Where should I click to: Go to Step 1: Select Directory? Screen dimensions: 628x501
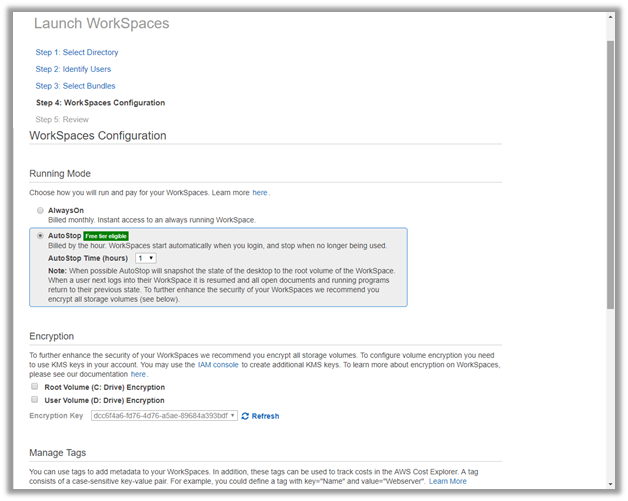77,52
